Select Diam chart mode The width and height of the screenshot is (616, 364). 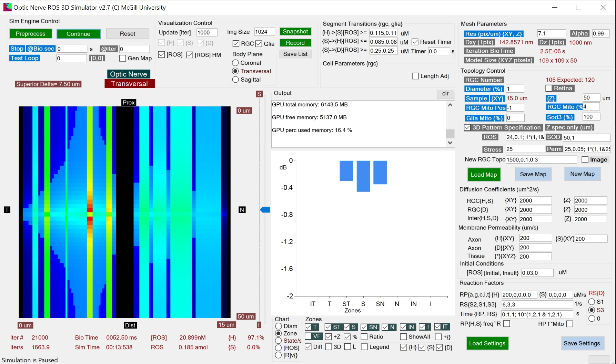coord(279,326)
